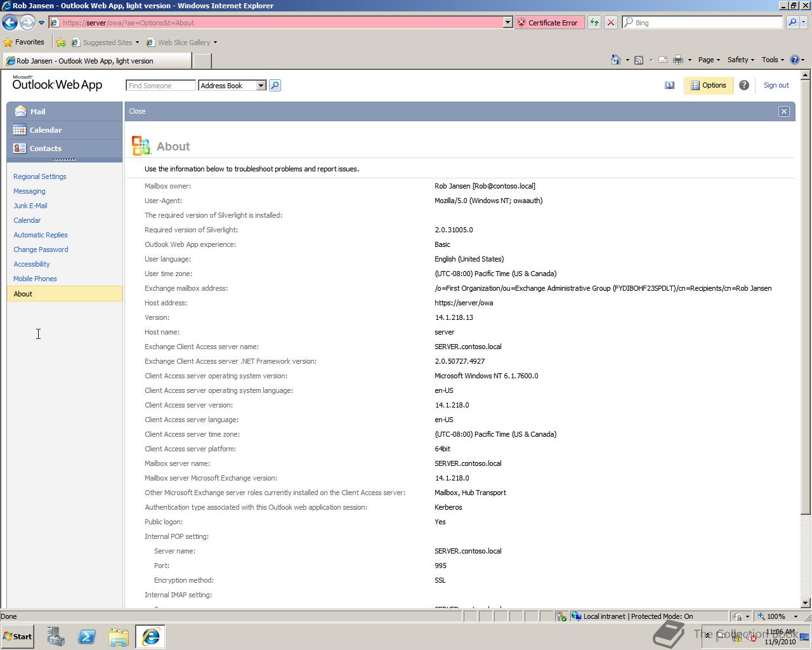The height and width of the screenshot is (650, 812).
Task: Click the IE Home icon
Action: pos(615,60)
